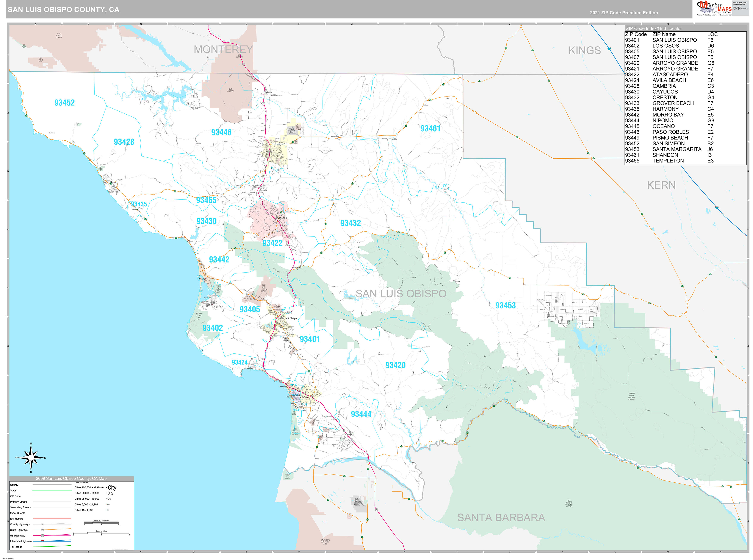The image size is (753, 560).
Task: Click the compass rose on the map
Action: pyautogui.click(x=31, y=458)
